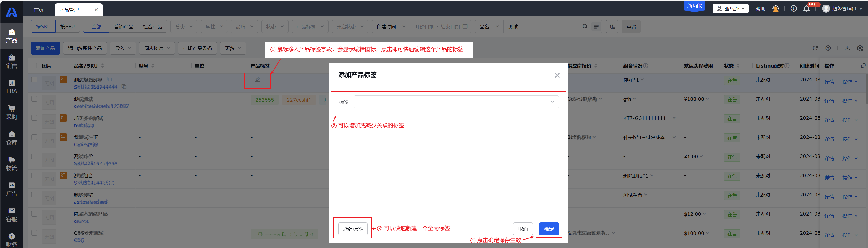Toggle the select-all checkbox in table header
The width and height of the screenshot is (868, 248).
34,66
